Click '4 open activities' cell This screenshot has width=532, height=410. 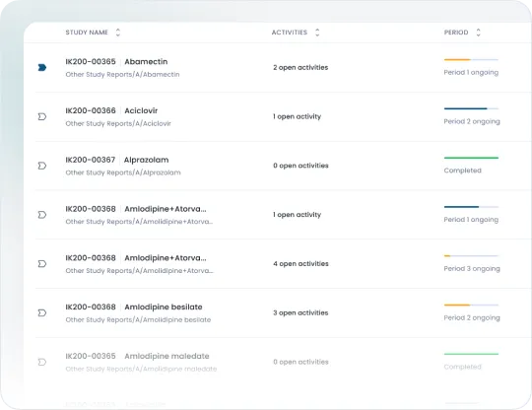pos(300,264)
